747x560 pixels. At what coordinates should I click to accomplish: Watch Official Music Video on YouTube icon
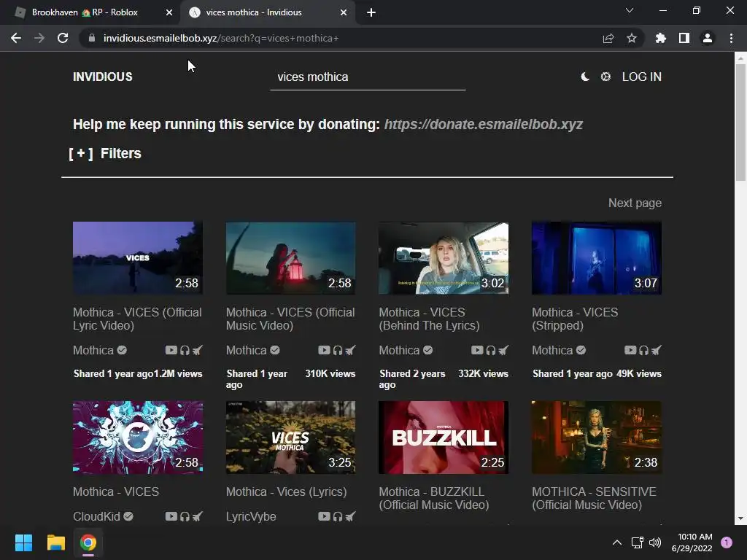coord(324,351)
